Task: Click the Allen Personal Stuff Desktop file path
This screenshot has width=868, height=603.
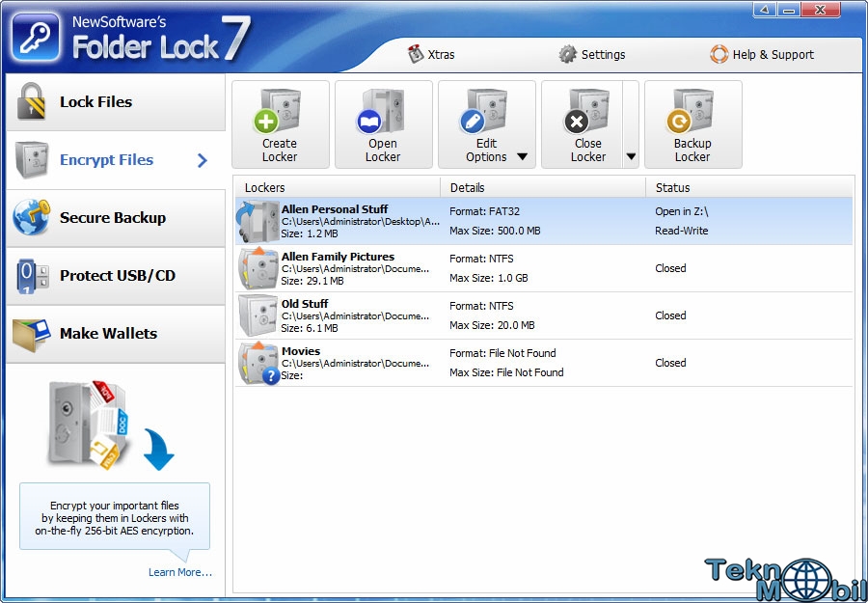Action: (x=361, y=222)
